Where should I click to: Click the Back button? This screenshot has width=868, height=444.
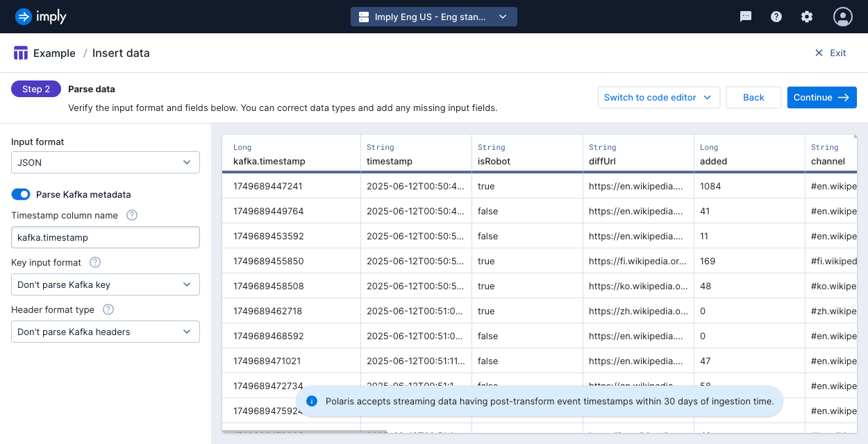pyautogui.click(x=753, y=97)
